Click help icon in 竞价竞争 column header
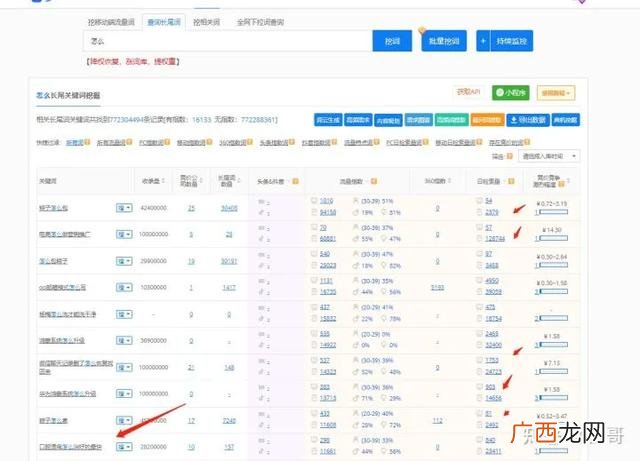The height and width of the screenshot is (461, 640). point(561,184)
